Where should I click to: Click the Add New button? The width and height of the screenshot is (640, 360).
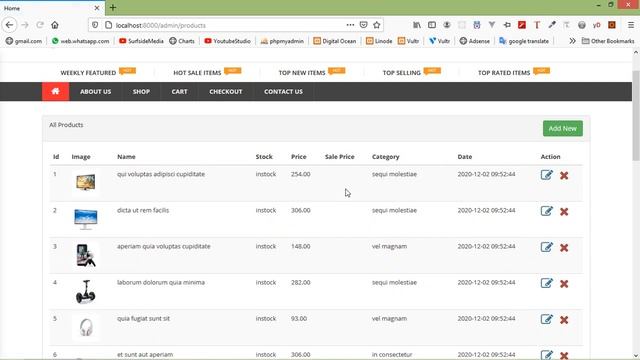(562, 129)
